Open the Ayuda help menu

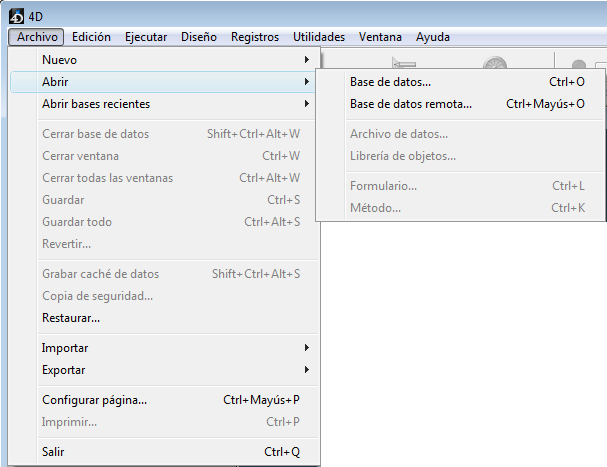433,37
